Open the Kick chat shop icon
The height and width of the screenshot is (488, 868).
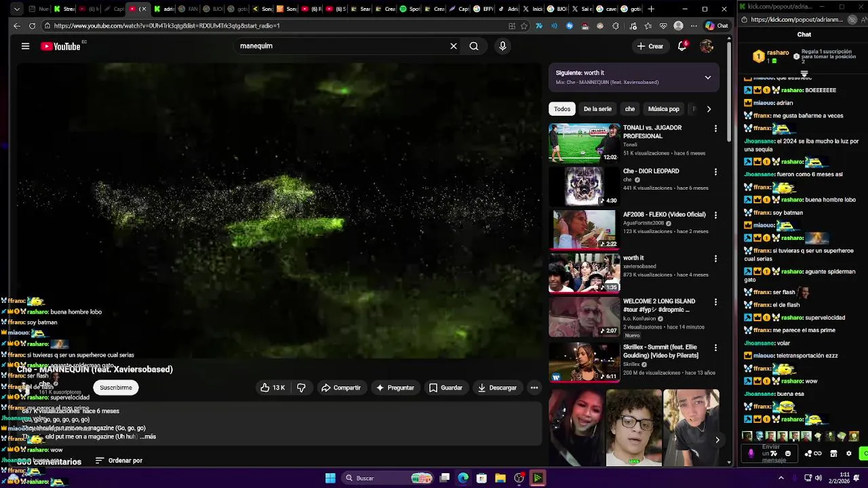click(833, 453)
